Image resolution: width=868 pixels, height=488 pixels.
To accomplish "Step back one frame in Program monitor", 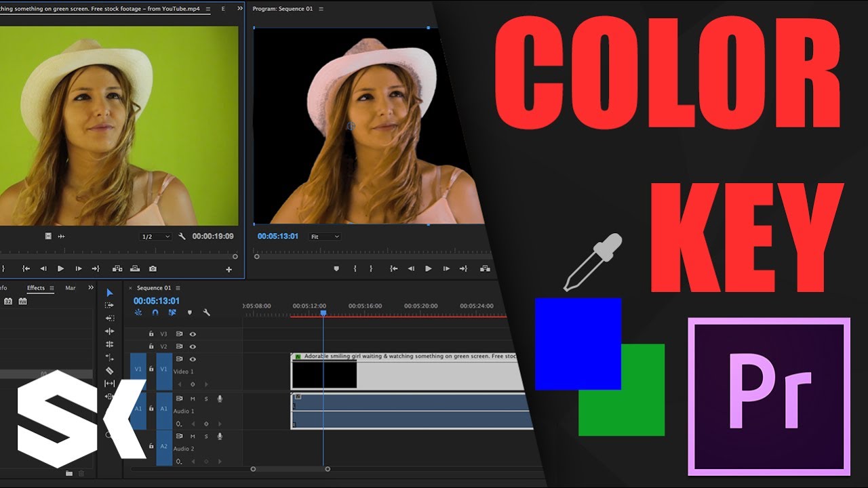I will pos(410,269).
